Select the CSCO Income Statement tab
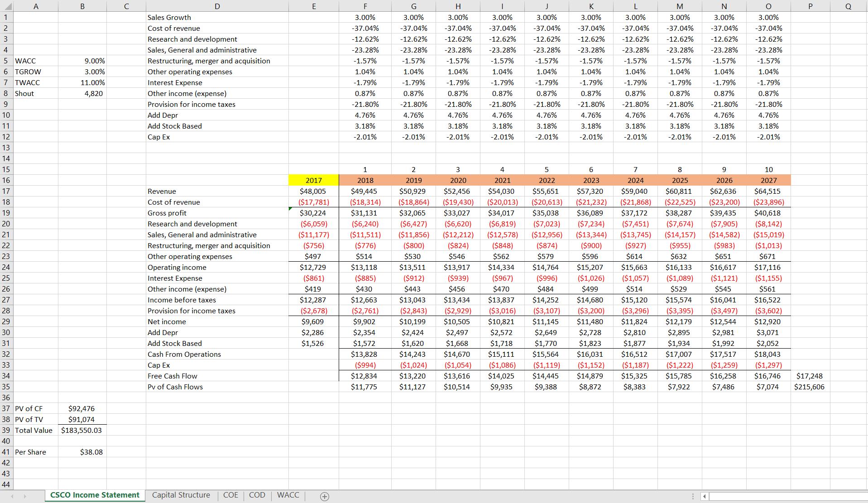 click(x=94, y=495)
